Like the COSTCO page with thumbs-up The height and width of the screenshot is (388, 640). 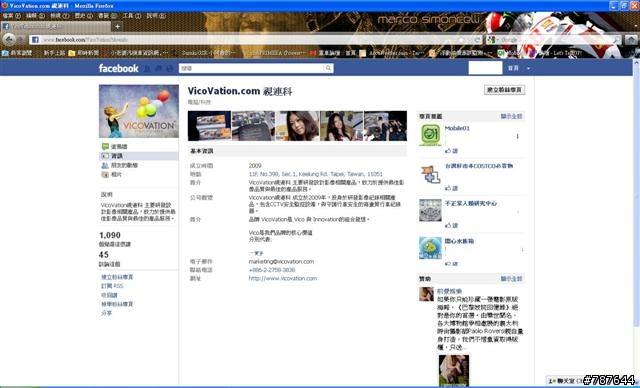pyautogui.click(x=451, y=188)
